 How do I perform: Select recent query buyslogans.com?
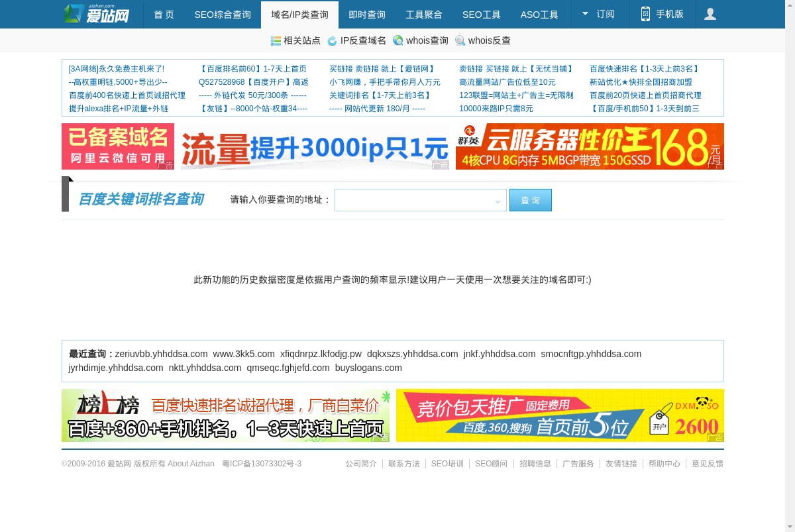pyautogui.click(x=368, y=368)
